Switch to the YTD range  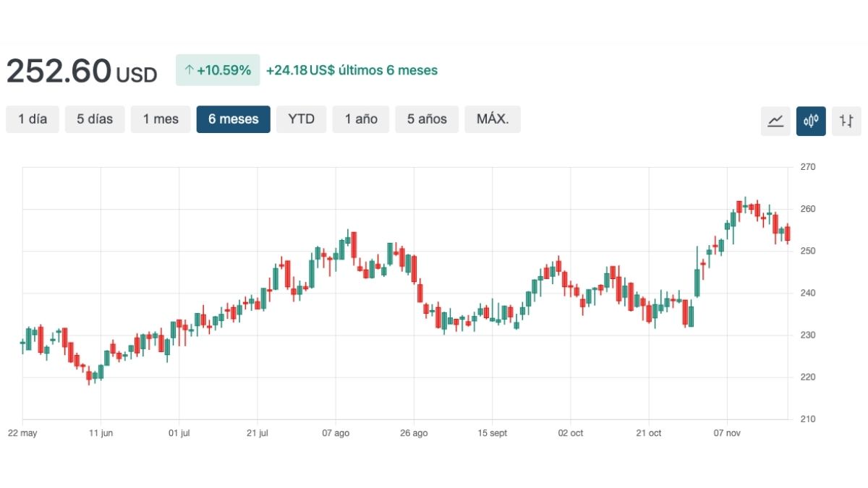tap(301, 119)
